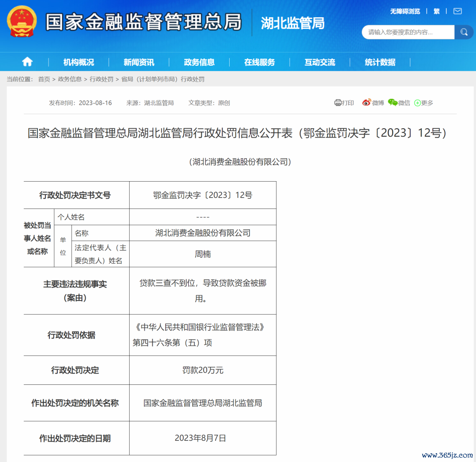This screenshot has height=462, width=476.
Task: Click the 作出处罚决定的日期 label
Action: click(75, 438)
